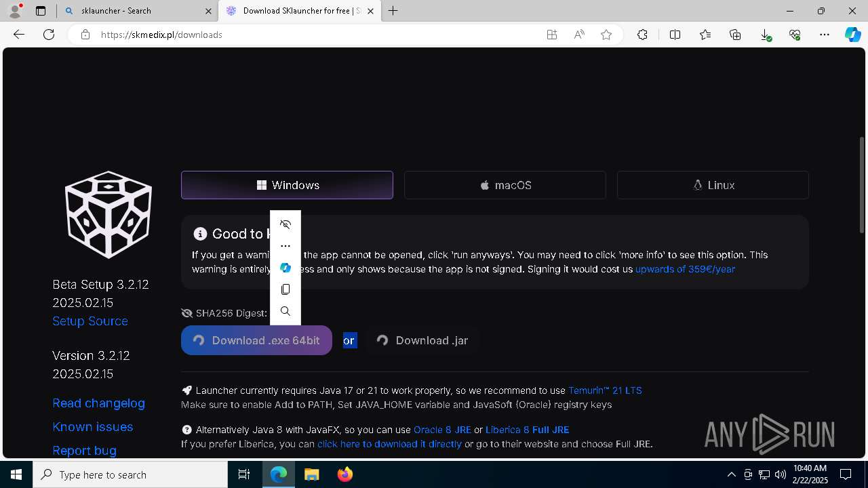The image size is (868, 488).
Task: Open Browser essentials icon
Action: click(795, 35)
